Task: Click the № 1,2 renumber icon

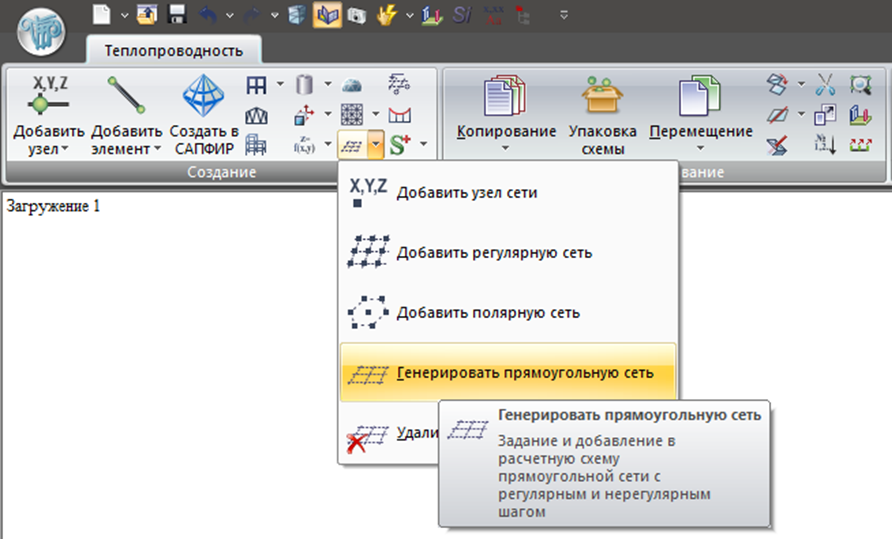Action: [825, 145]
